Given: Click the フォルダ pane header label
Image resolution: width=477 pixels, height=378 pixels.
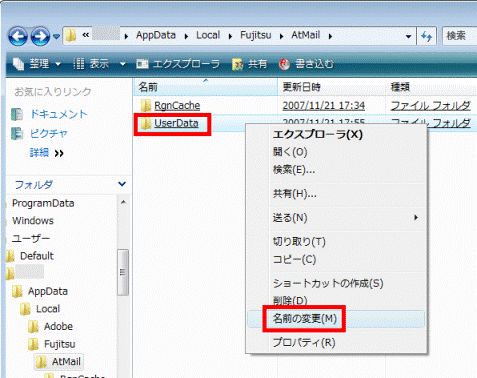Looking at the screenshot, I should (x=34, y=184).
